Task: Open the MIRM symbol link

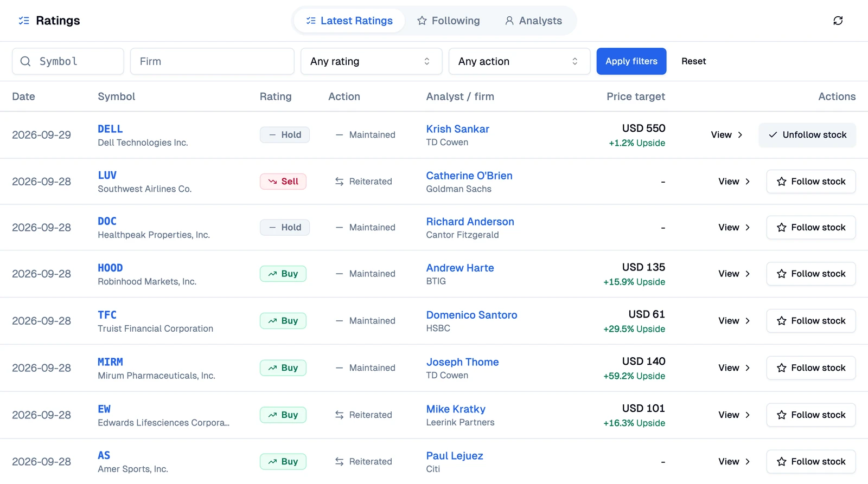Action: pyautogui.click(x=110, y=362)
